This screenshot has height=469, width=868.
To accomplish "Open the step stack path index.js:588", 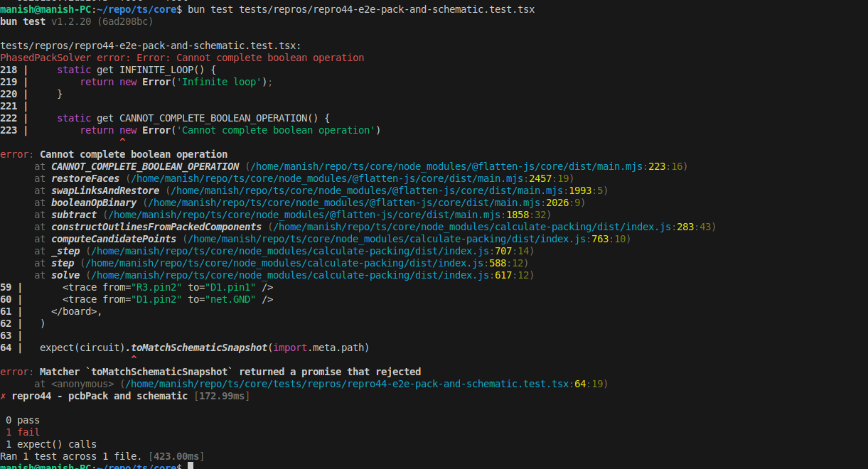I will 304,263.
